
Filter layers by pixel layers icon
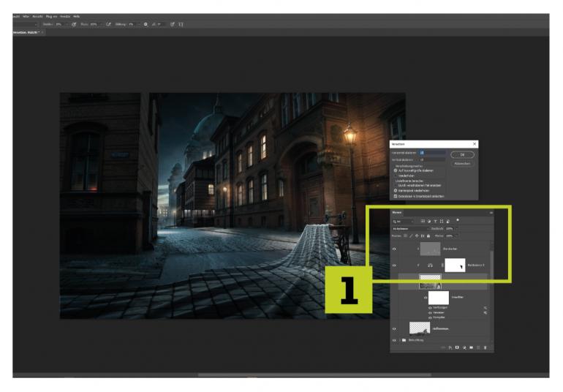coord(423,222)
